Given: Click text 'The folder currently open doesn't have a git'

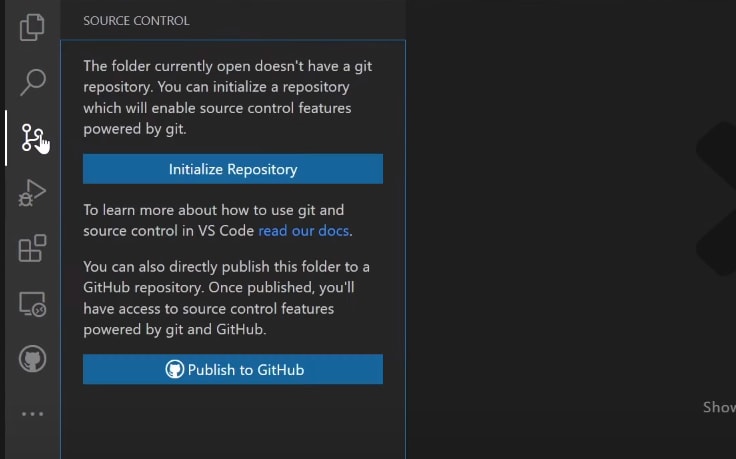Looking at the screenshot, I should (x=228, y=66).
